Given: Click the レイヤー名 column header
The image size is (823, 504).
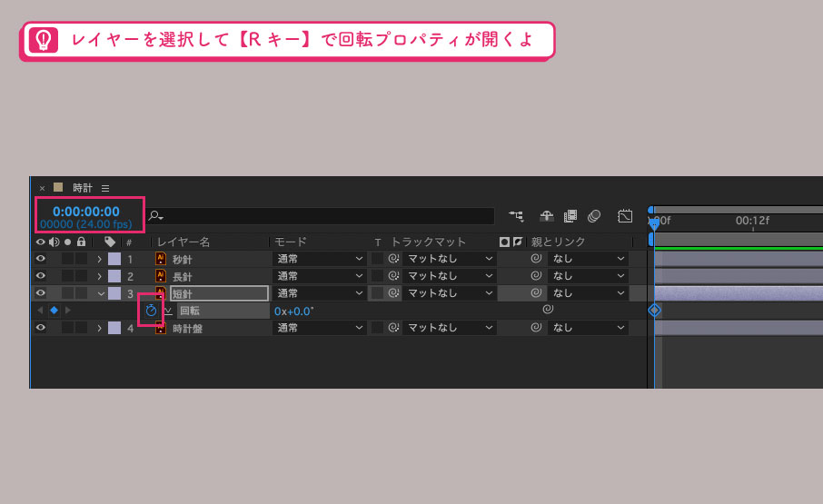Looking at the screenshot, I should point(183,242).
